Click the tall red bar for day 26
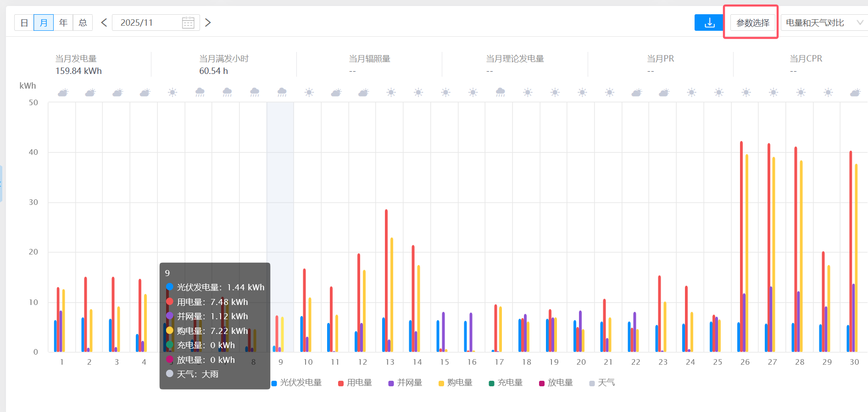Screen dimensions: 868x412 click(x=741, y=248)
